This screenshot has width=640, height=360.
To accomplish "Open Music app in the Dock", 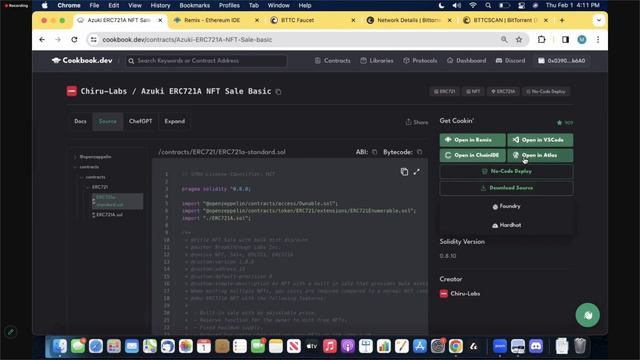I will [329, 347].
